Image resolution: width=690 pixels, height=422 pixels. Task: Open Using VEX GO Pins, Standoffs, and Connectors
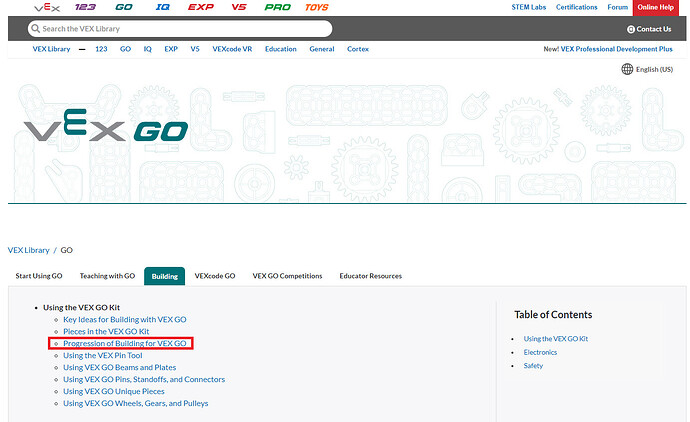coord(144,379)
